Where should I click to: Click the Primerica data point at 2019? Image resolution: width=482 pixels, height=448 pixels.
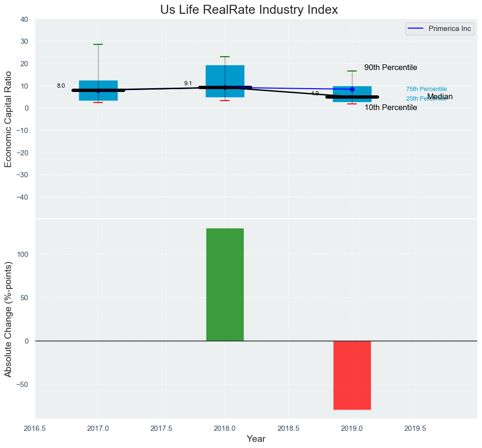352,89
